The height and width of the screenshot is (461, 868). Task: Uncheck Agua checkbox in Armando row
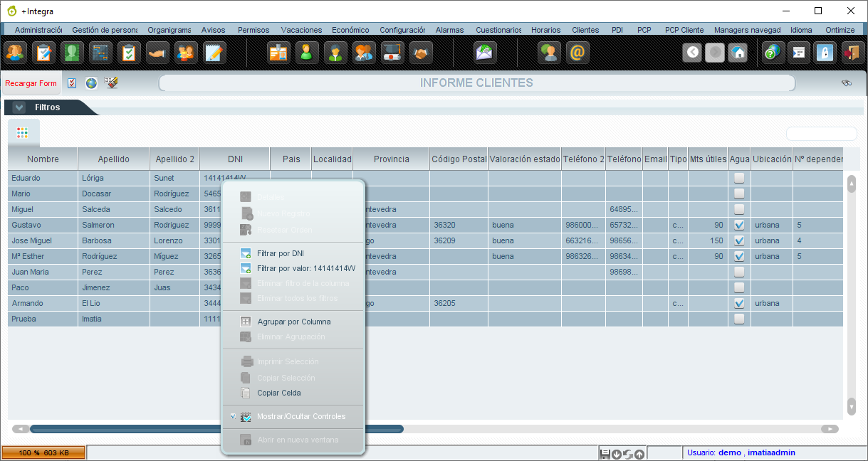(x=739, y=303)
